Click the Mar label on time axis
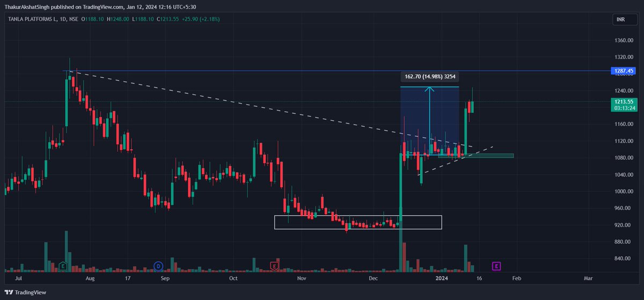 588,279
